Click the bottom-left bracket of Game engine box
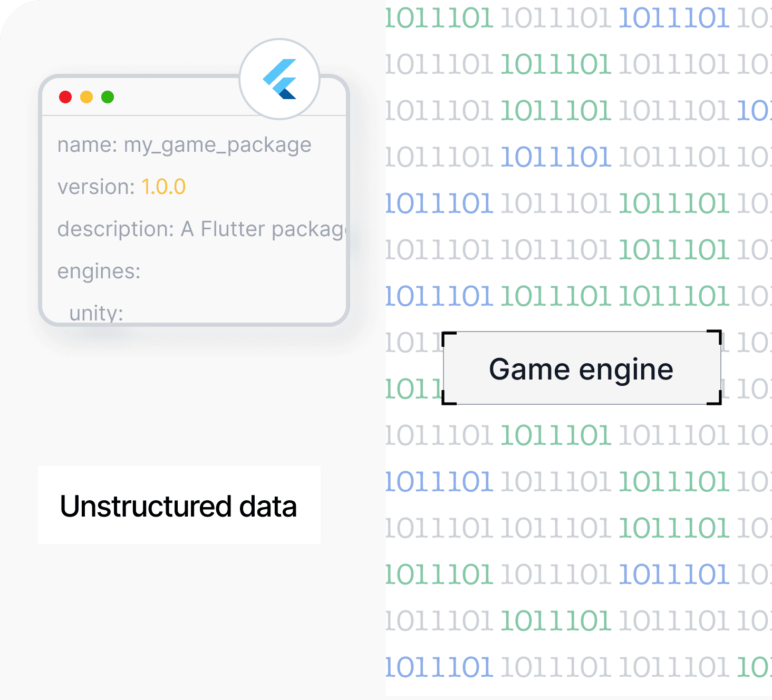Viewport: 772px width, 700px height. (447, 400)
